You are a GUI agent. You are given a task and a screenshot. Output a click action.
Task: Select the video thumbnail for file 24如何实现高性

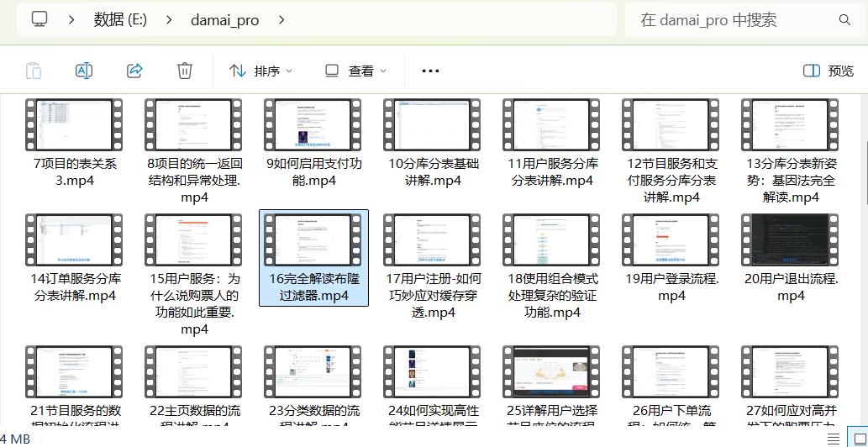pos(433,371)
